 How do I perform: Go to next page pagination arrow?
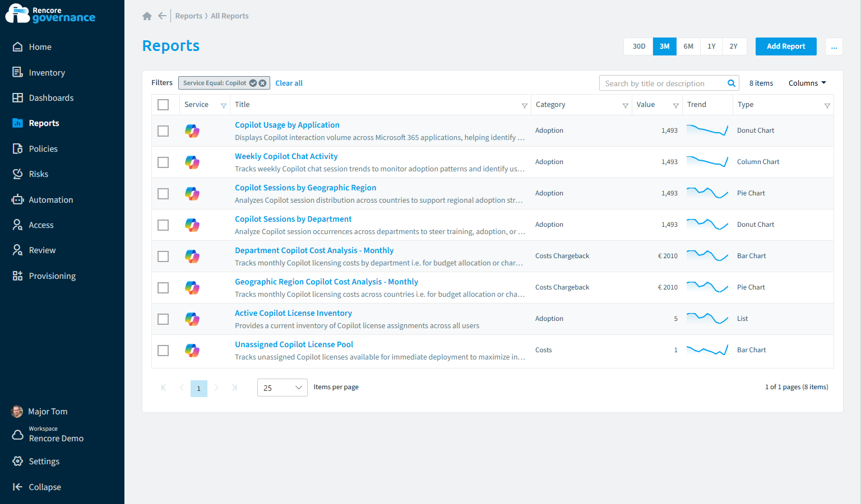(x=216, y=388)
